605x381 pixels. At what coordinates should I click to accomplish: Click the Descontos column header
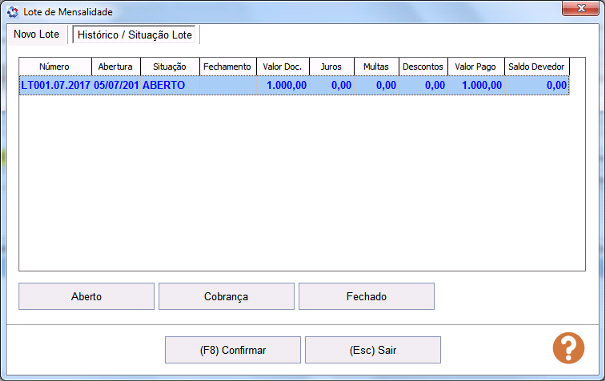(x=423, y=67)
